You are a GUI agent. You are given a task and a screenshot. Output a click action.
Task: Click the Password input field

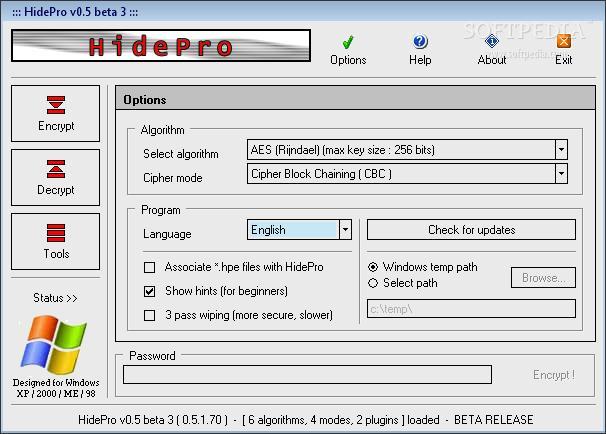tap(307, 374)
